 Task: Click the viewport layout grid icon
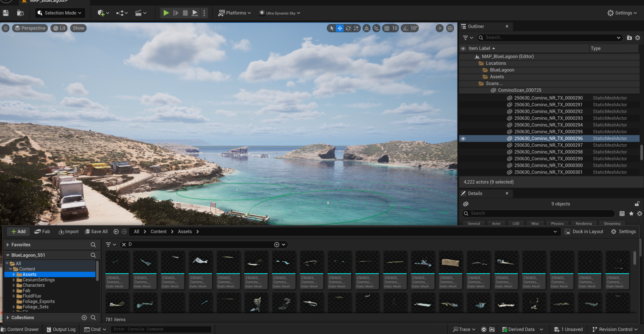450,28
